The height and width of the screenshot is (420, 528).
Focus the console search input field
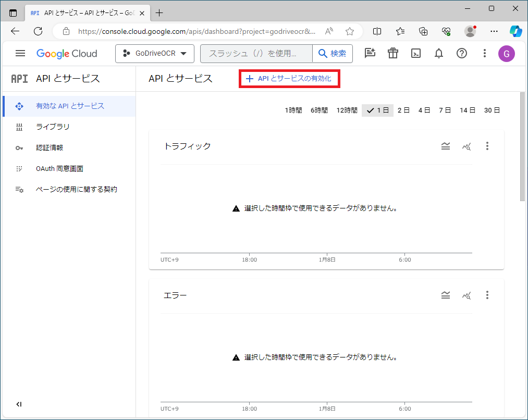[256, 54]
